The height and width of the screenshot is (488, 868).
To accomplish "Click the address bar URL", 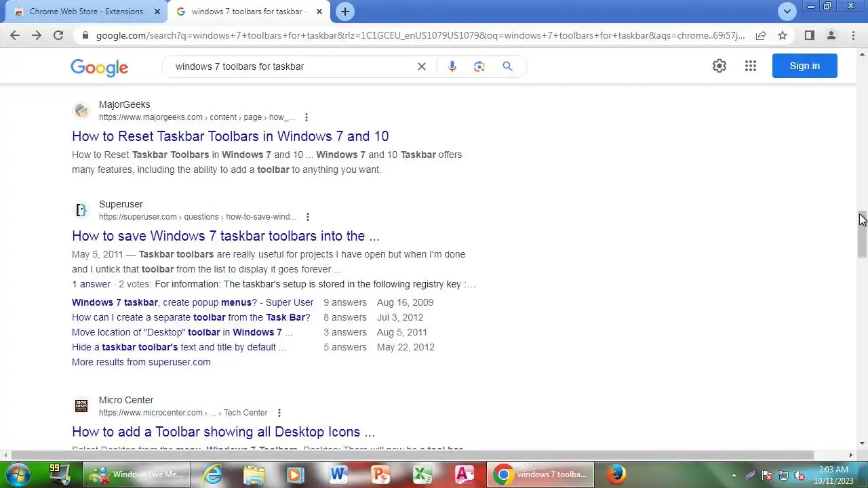I will [x=420, y=35].
